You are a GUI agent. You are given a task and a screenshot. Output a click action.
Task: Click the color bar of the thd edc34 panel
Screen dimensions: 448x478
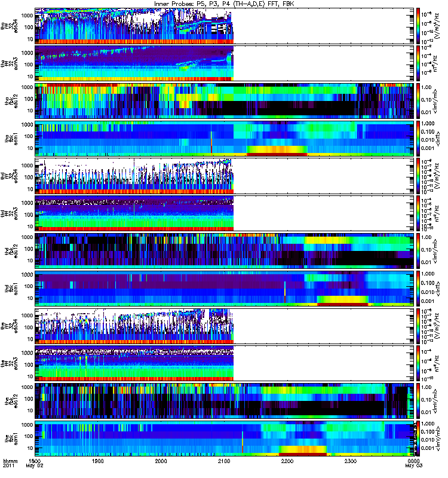(418, 176)
